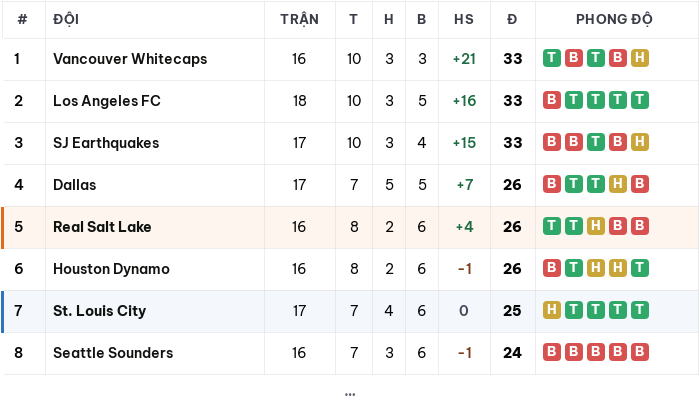Click Seattle Sounders' last red B badge
This screenshot has height=409, width=700.
coord(640,352)
